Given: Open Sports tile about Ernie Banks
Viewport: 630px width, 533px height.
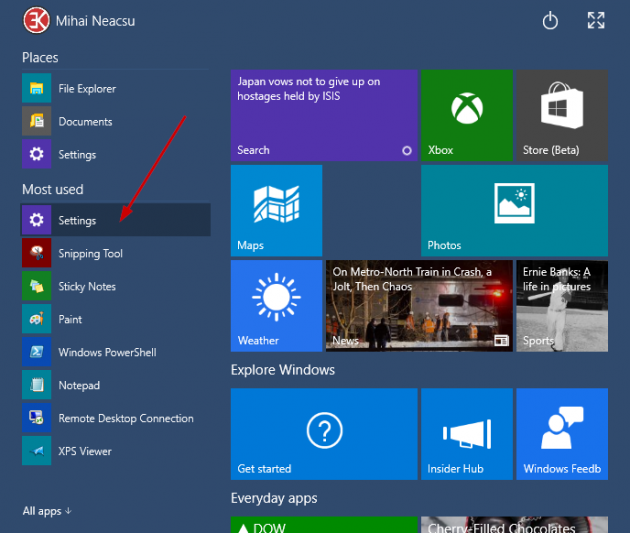Looking at the screenshot, I should pos(562,306).
